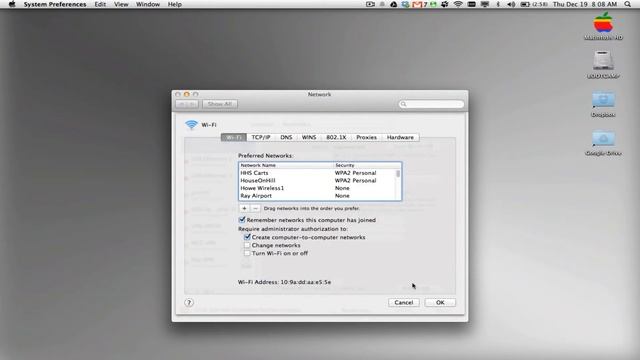Select the HouseOnHill network row
The width and height of the screenshot is (640, 360).
(x=317, y=180)
